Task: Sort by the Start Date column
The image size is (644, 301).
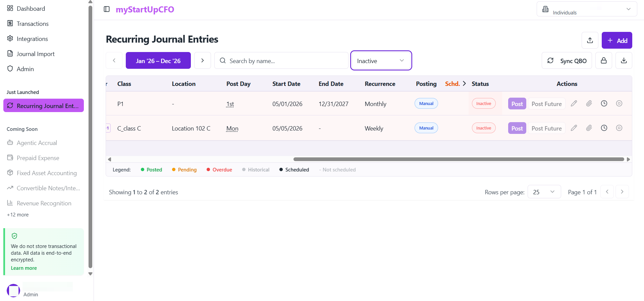Action: [x=286, y=84]
